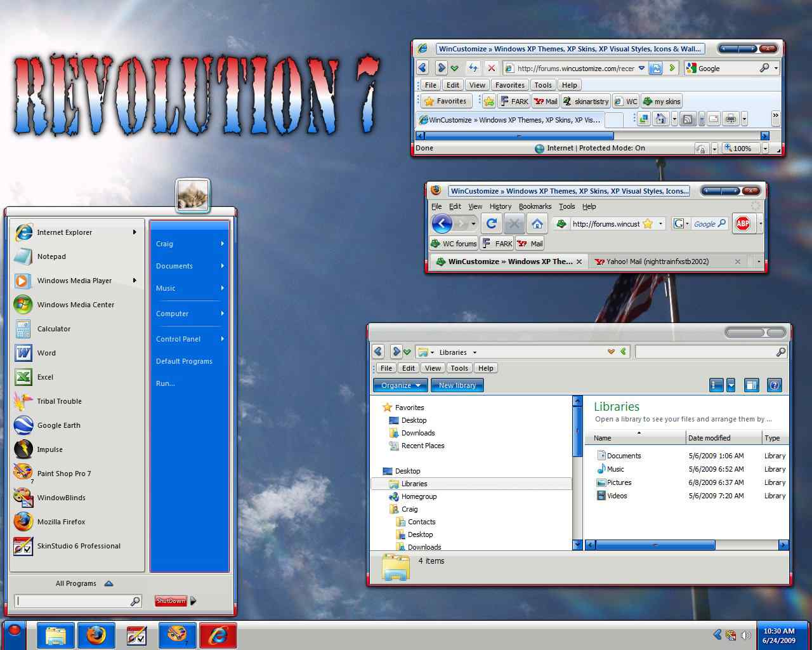Viewport: 812px width, 650px height.
Task: Click the Explorer navigation pane vertical scrollbar
Action: pyautogui.click(x=577, y=432)
